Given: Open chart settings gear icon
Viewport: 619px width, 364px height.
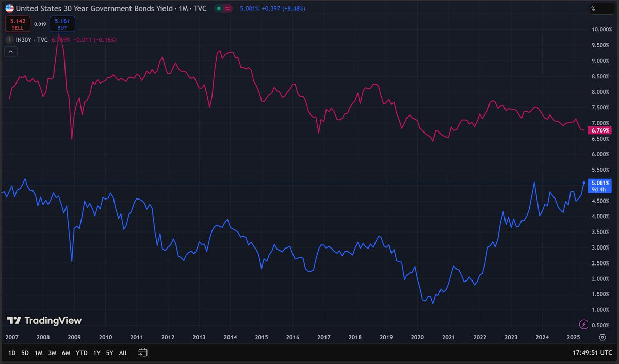Looking at the screenshot, I should coord(602,337).
